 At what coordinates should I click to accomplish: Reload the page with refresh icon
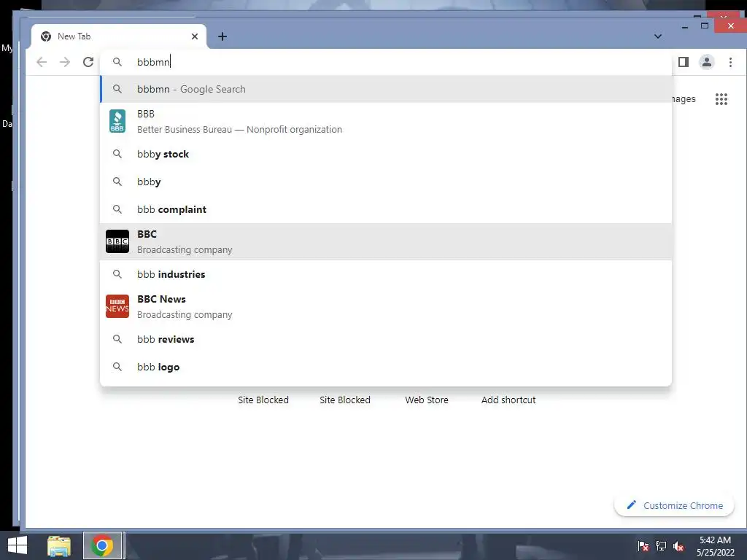pyautogui.click(x=88, y=62)
